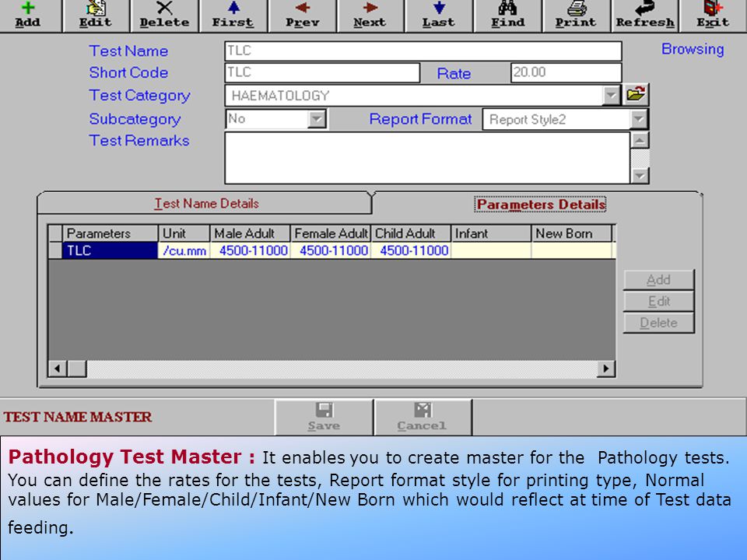
Task: Go to the Next record
Action: [x=370, y=16]
